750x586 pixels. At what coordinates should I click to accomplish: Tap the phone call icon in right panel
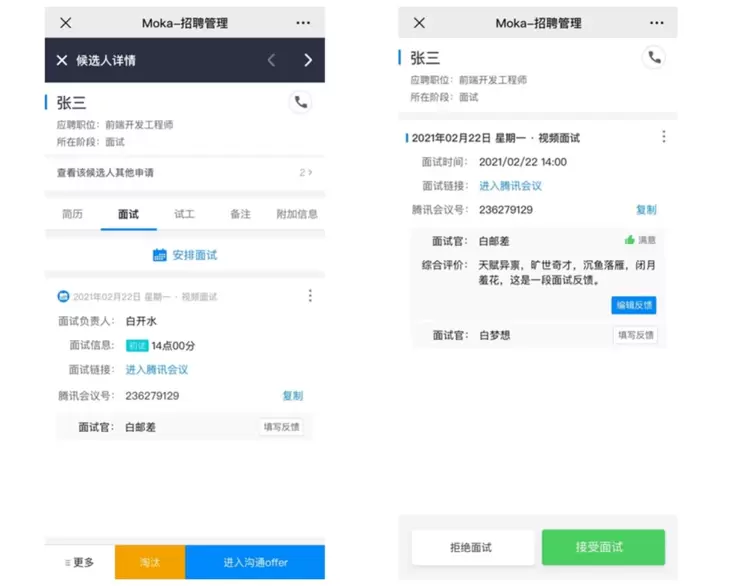point(654,58)
